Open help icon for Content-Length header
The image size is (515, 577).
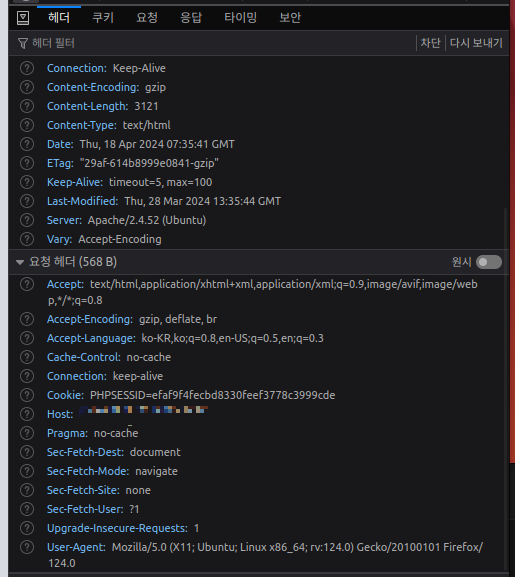coord(27,106)
